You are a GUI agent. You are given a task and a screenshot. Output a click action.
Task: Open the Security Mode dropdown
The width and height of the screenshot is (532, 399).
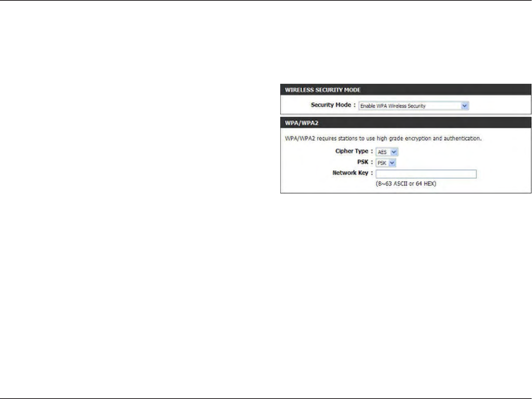click(x=414, y=106)
